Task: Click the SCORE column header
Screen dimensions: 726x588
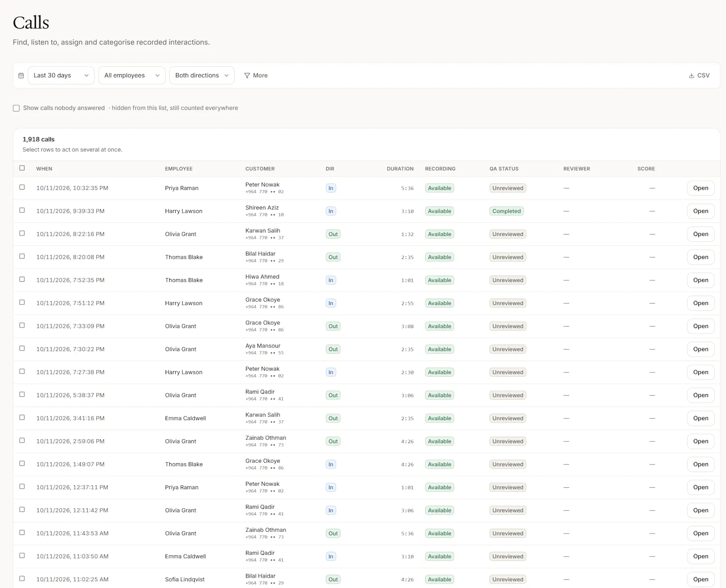Action: point(646,169)
